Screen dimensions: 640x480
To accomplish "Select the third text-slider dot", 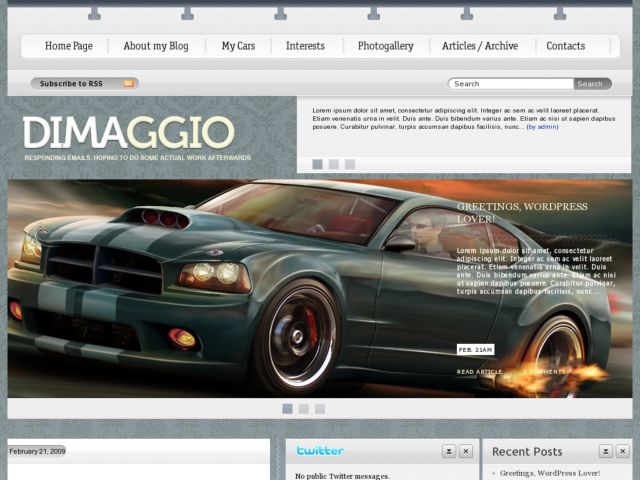I will [x=350, y=164].
